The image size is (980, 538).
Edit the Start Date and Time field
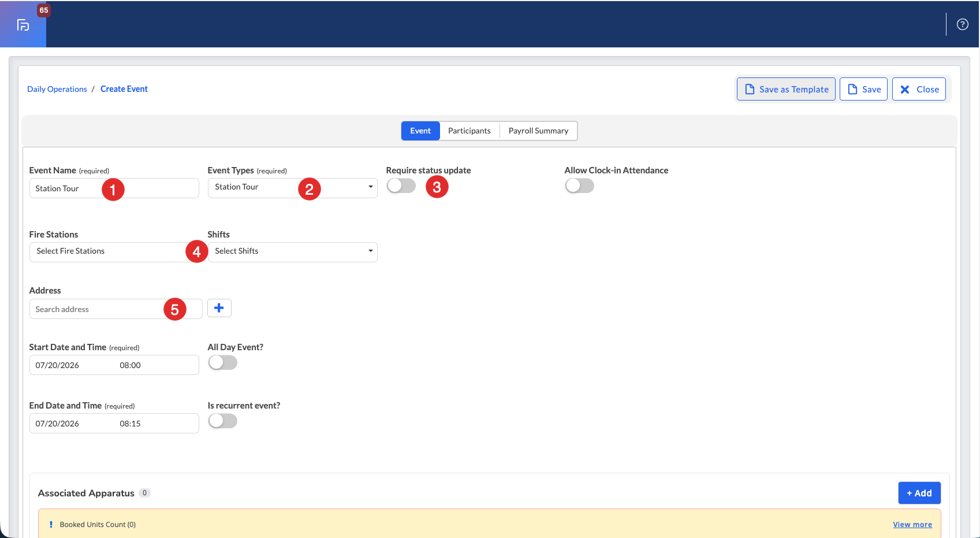pos(114,365)
